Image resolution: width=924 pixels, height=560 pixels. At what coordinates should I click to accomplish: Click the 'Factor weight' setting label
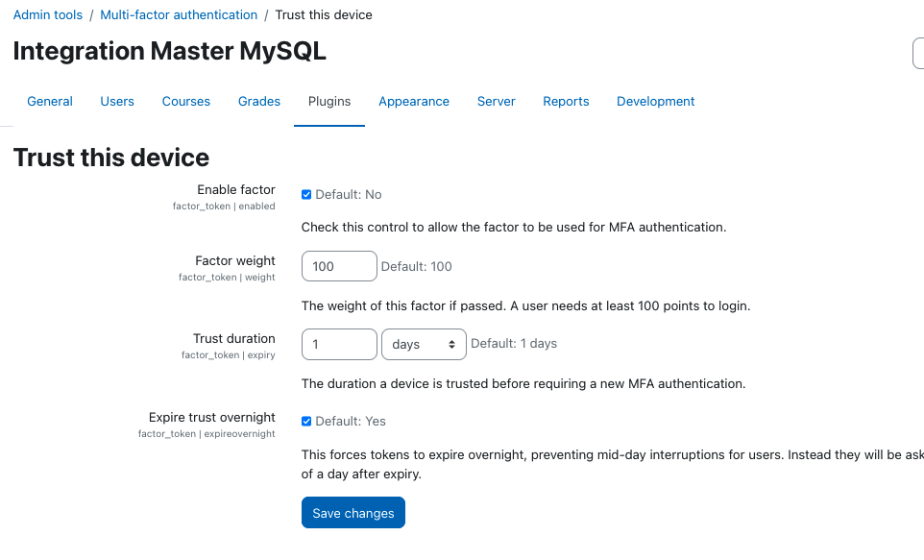pos(235,260)
